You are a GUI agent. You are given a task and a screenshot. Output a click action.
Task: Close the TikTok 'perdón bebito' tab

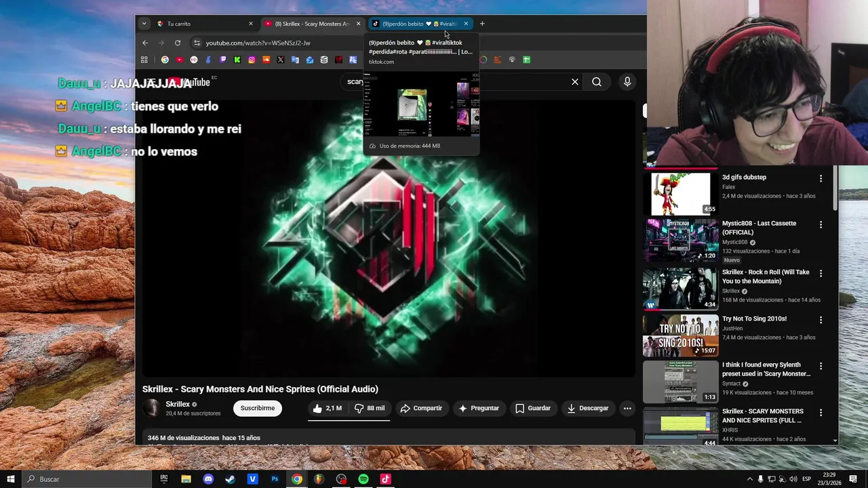tap(466, 24)
